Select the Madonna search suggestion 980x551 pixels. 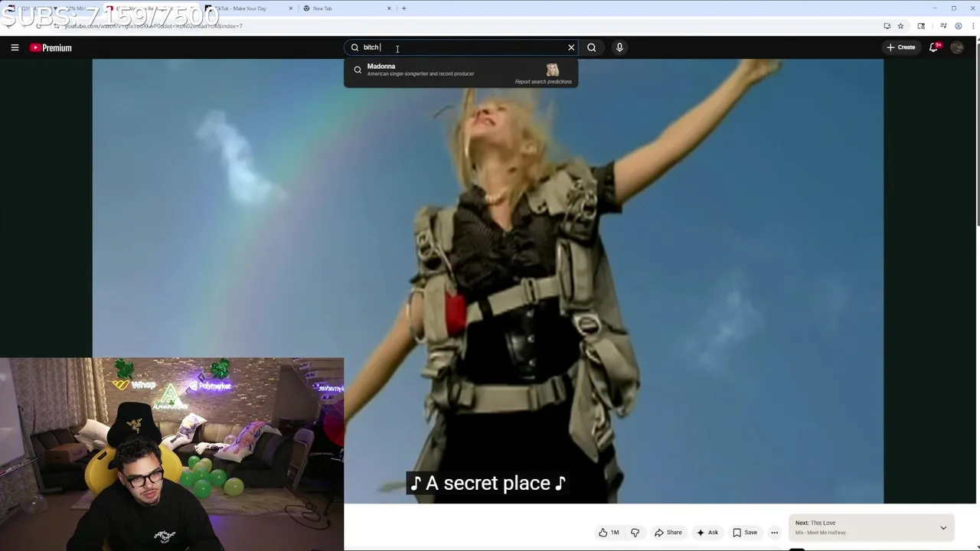(461, 70)
